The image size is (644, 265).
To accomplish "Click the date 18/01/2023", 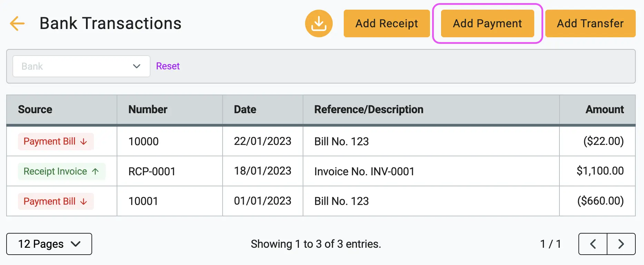I will 263,171.
